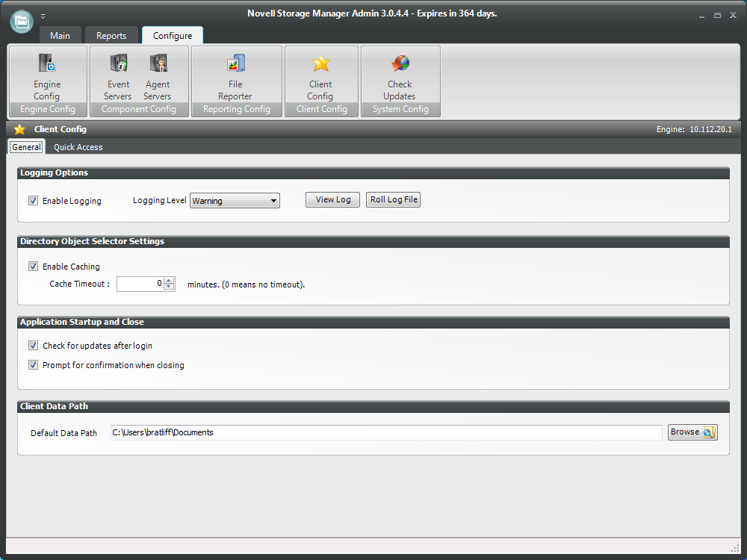Image resolution: width=747 pixels, height=560 pixels.
Task: Click the Client Config group label
Action: tap(321, 109)
